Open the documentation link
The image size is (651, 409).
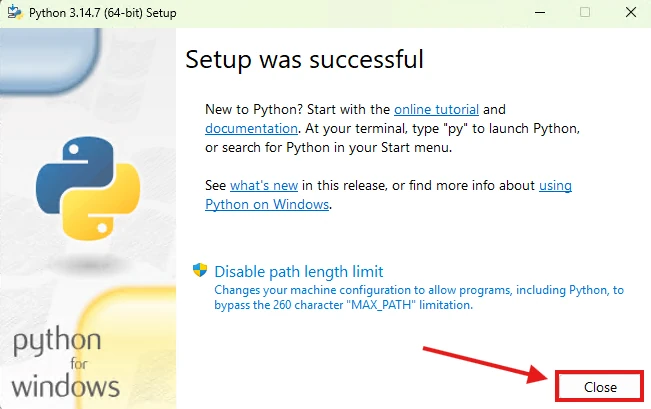pos(251,128)
